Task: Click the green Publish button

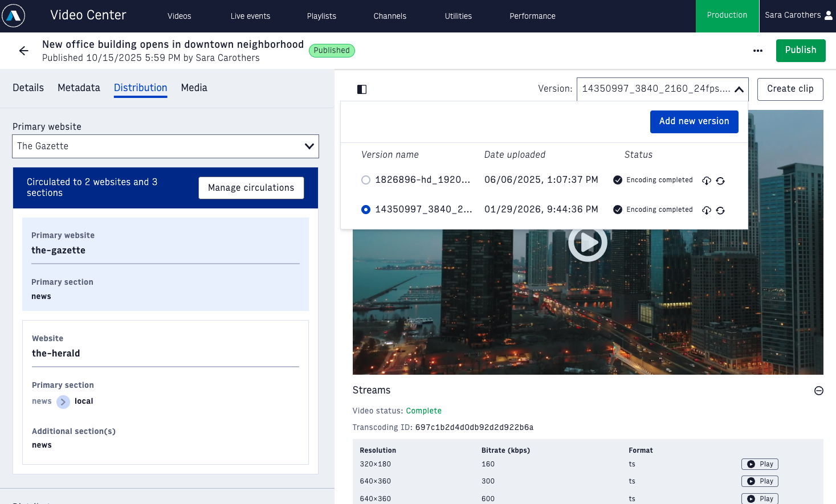Action: (801, 51)
